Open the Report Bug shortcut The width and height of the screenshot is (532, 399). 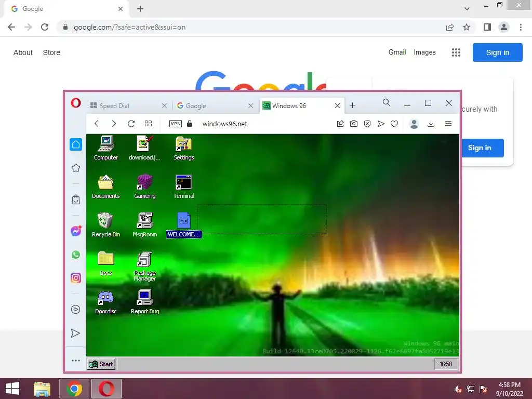pyautogui.click(x=144, y=302)
